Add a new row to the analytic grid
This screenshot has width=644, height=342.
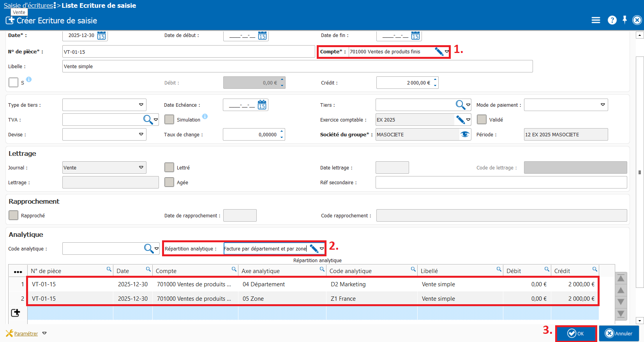[16, 313]
